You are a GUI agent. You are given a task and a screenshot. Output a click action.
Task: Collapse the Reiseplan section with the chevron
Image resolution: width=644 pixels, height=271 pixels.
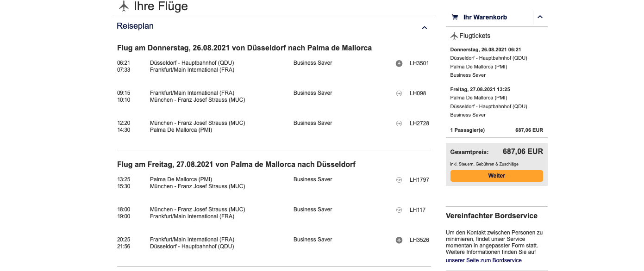425,28
